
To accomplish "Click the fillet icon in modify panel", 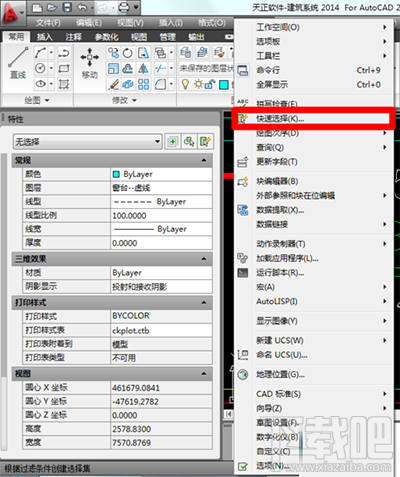I will [160, 84].
